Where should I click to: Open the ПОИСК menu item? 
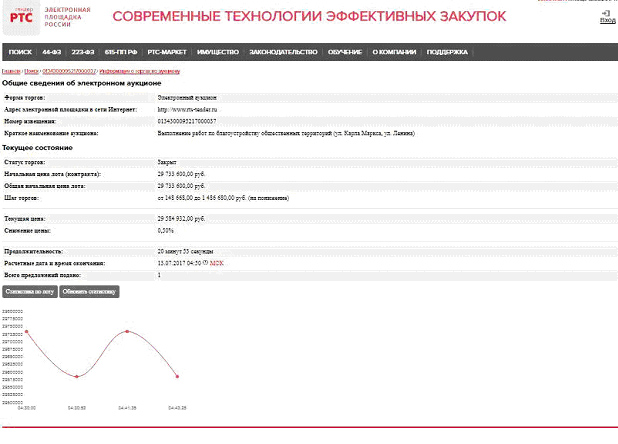[20, 52]
